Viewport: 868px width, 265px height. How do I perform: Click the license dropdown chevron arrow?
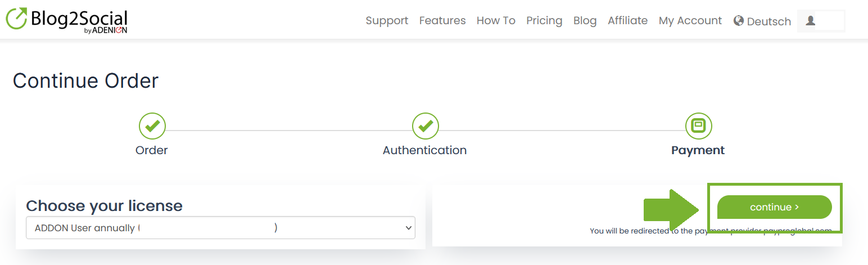(408, 228)
